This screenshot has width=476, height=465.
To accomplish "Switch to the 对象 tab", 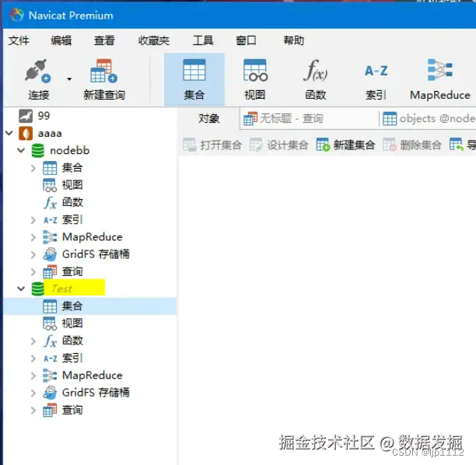I will point(208,118).
